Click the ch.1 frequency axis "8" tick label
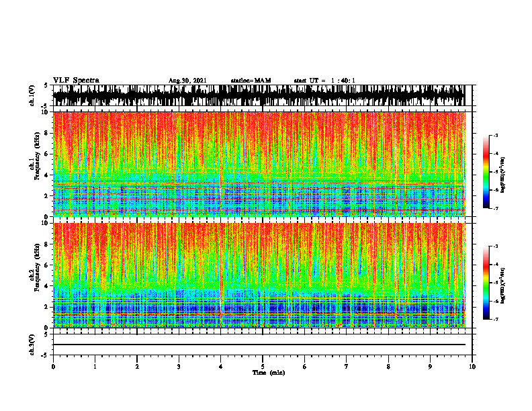532x411 pixels. point(47,133)
